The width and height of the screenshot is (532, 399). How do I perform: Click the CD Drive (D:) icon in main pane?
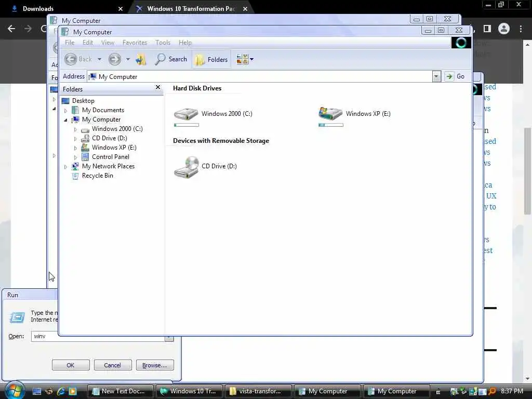pos(187,167)
